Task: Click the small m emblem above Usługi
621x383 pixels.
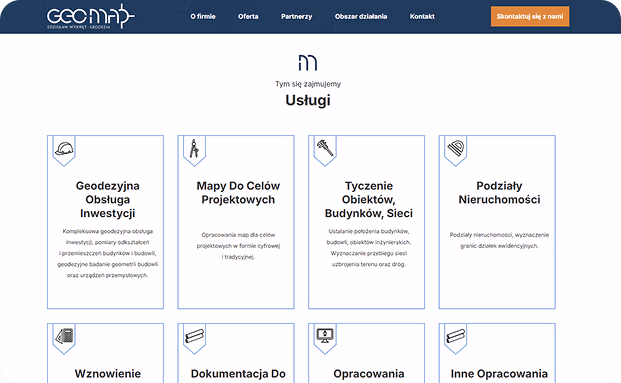Action: tap(308, 63)
